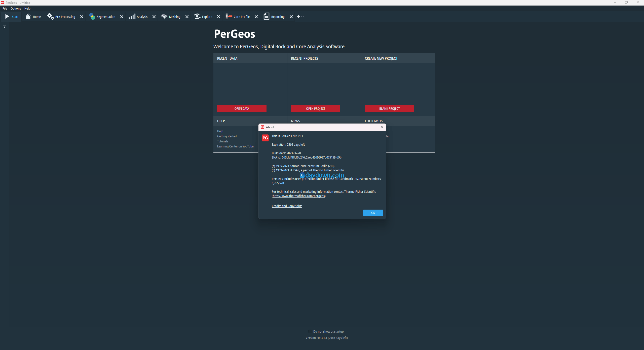
Task: Click the plus add workroom icon
Action: pos(298,17)
